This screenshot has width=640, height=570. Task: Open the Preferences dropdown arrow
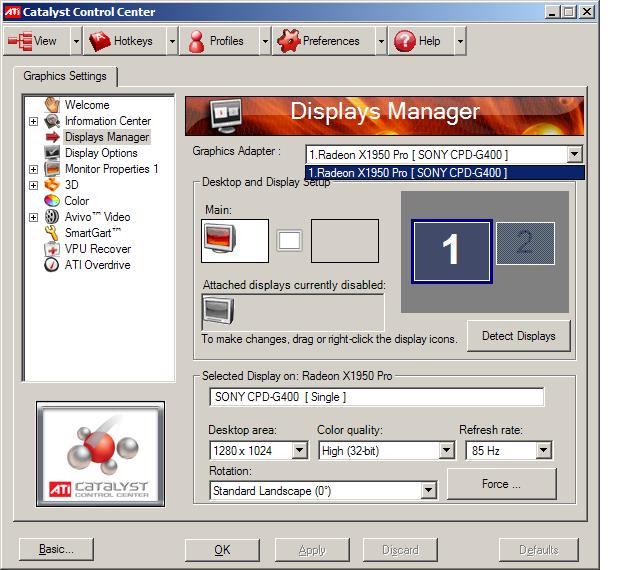(381, 41)
